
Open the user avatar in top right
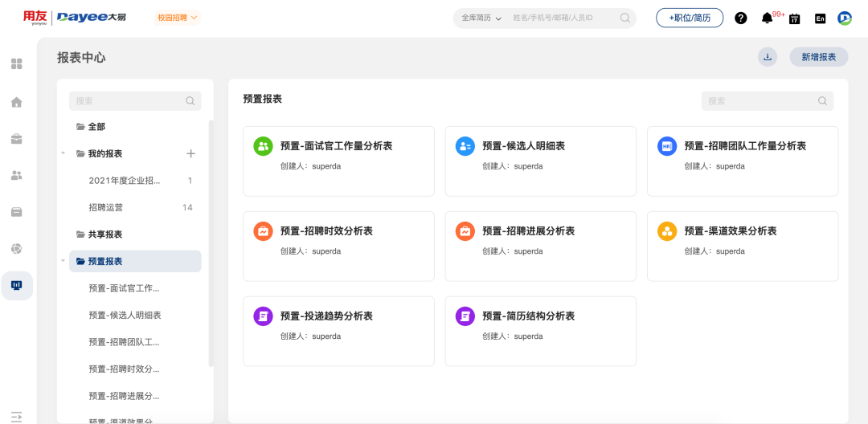click(844, 18)
